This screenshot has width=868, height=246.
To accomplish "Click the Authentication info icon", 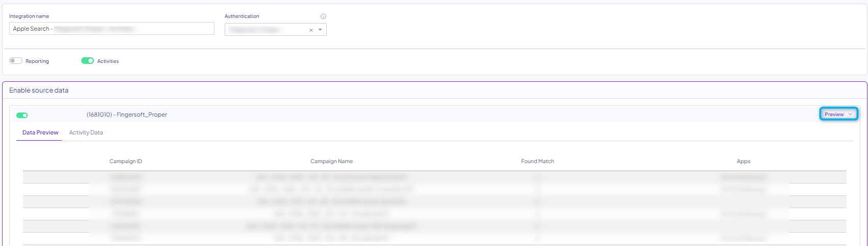I will coord(323,16).
